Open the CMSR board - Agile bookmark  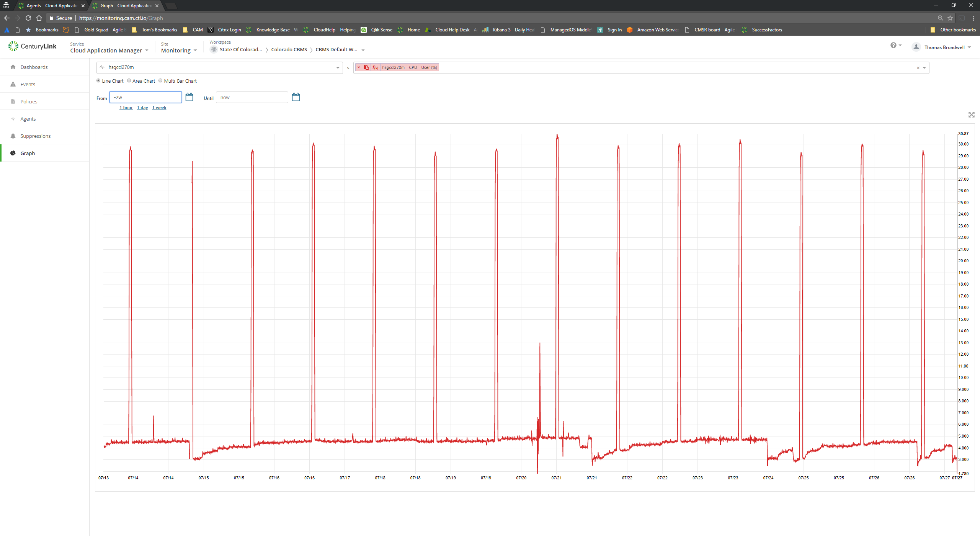710,30
